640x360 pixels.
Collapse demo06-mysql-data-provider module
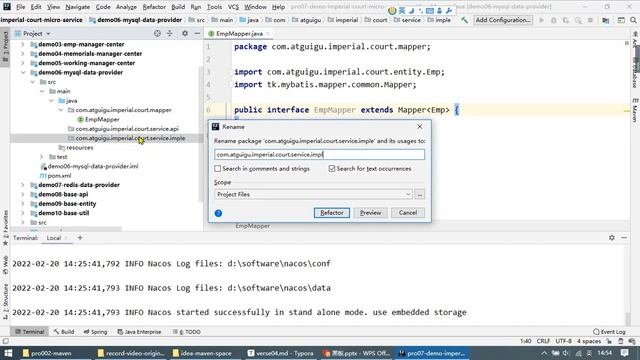(23, 72)
